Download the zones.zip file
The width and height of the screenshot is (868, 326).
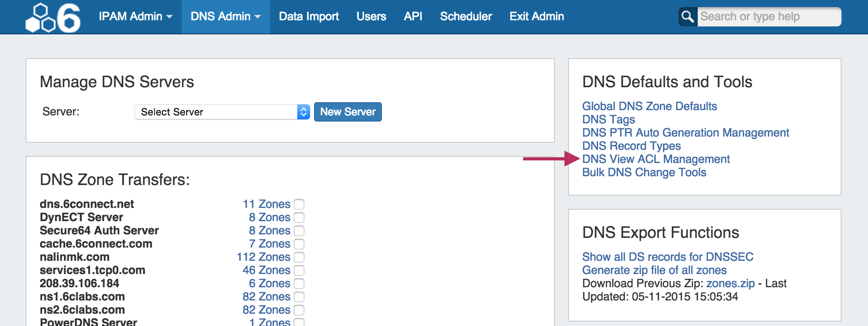tap(730, 283)
